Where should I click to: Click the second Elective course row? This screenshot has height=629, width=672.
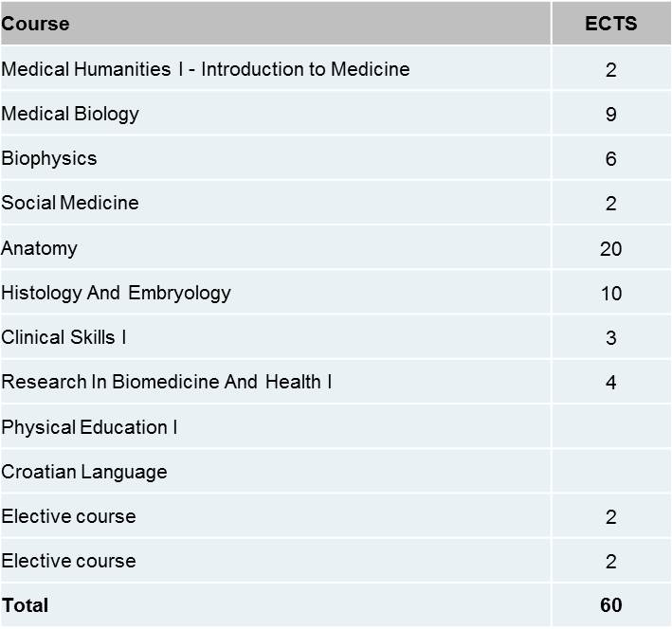point(336,561)
